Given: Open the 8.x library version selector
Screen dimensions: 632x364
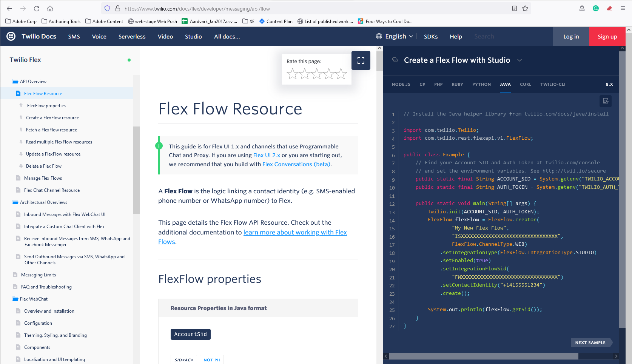Looking at the screenshot, I should coord(609,84).
